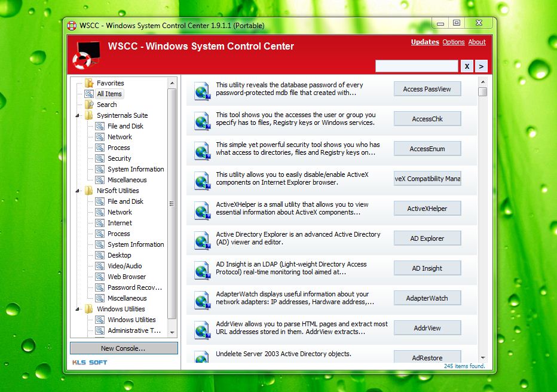Click the '245 items found.' status text

(x=464, y=366)
